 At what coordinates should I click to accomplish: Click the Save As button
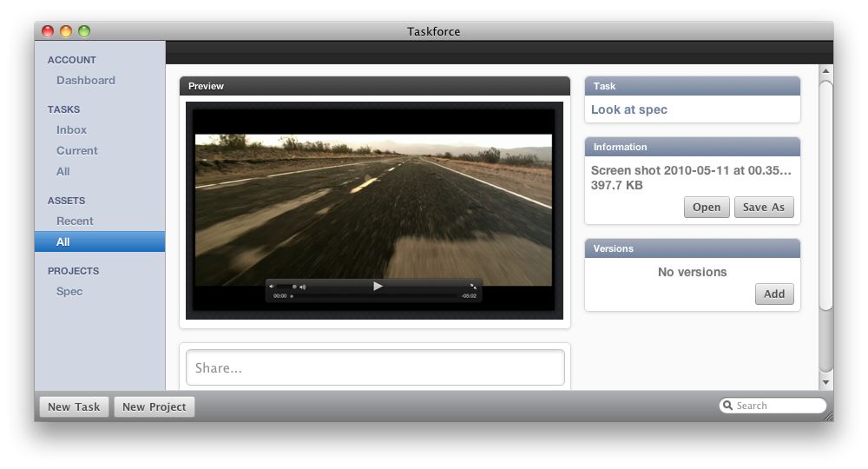764,208
